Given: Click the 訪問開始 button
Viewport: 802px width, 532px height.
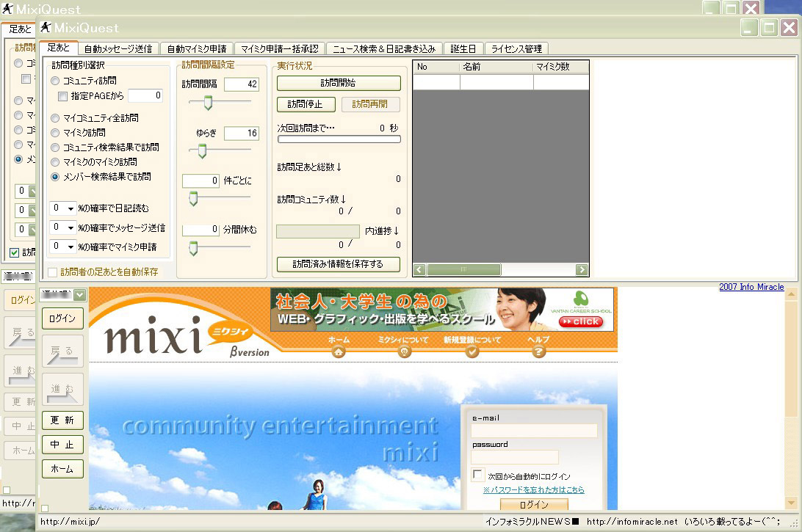Looking at the screenshot, I should [x=339, y=83].
